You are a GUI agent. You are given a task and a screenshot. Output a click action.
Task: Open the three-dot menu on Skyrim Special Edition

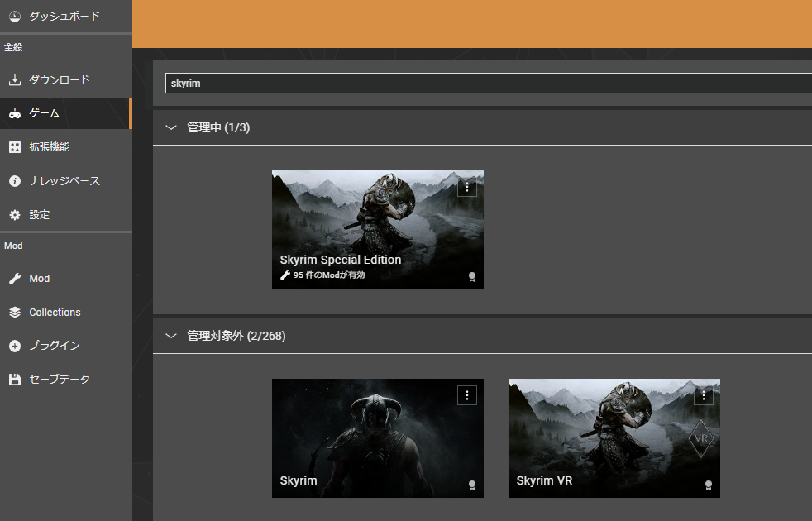467,187
